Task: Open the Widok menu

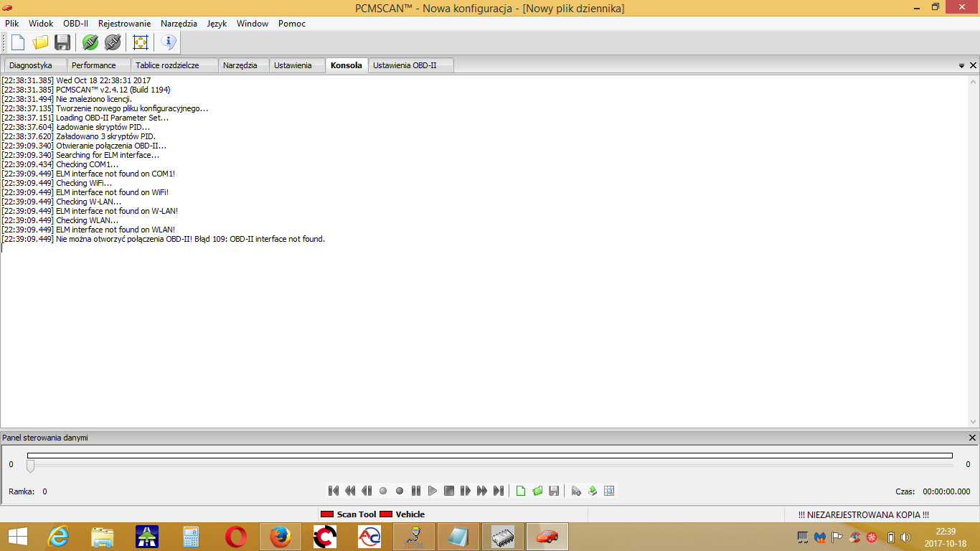Action: 41,24
